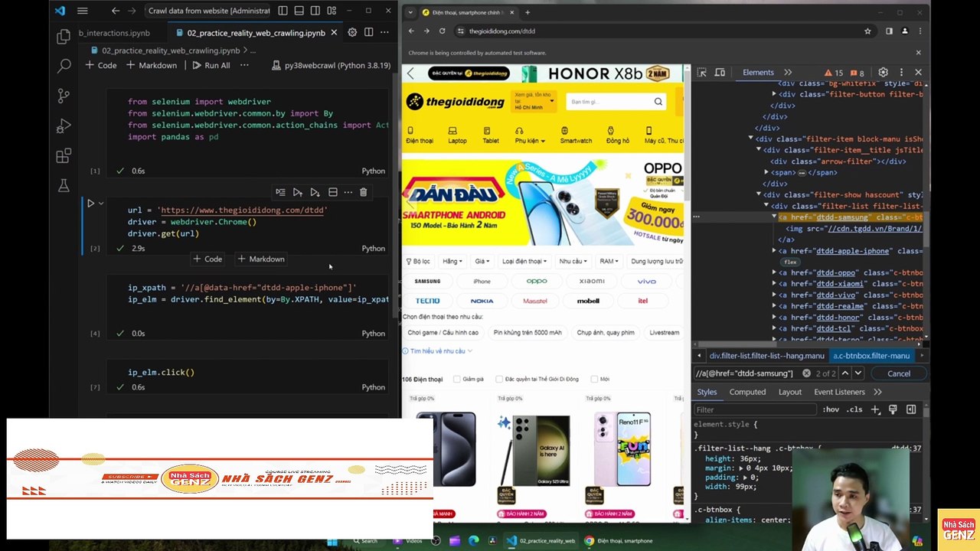Open the notebook settings gear in the editor tab bar
This screenshot has height=551, width=980.
pyautogui.click(x=352, y=32)
